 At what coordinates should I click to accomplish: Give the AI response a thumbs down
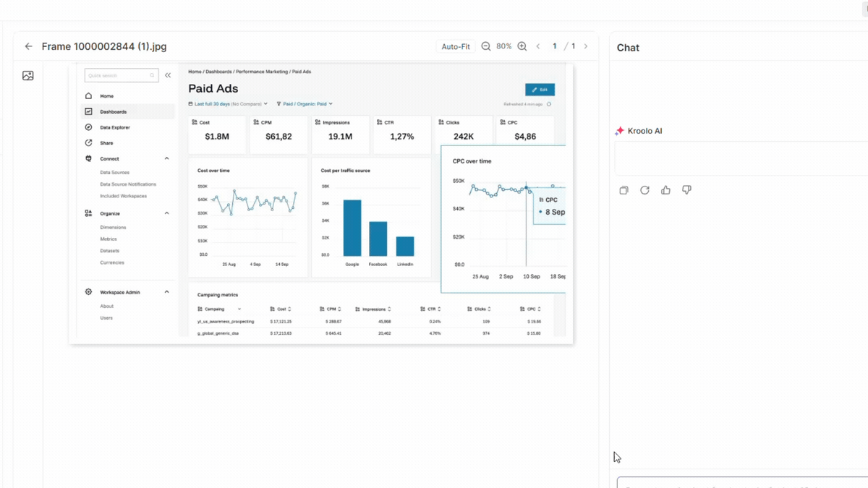686,190
